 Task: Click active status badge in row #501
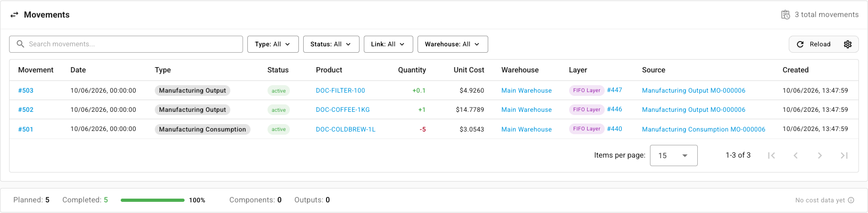[279, 129]
